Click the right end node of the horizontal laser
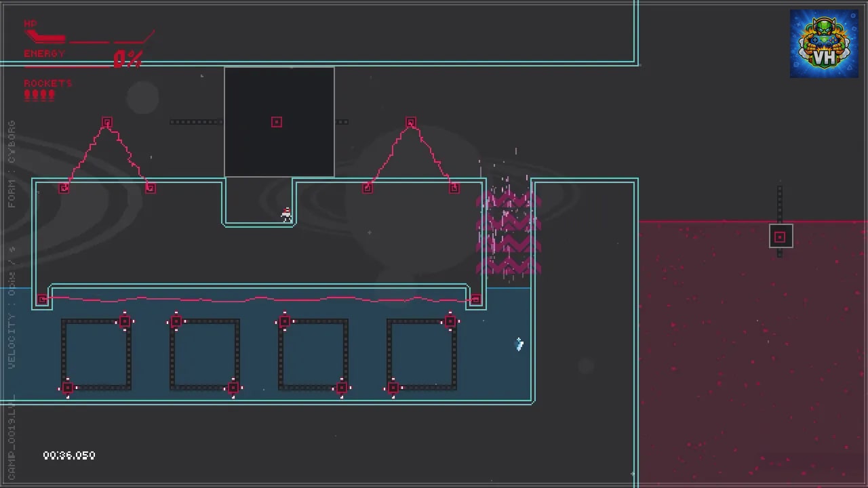The width and height of the screenshot is (868, 488). pyautogui.click(x=476, y=299)
